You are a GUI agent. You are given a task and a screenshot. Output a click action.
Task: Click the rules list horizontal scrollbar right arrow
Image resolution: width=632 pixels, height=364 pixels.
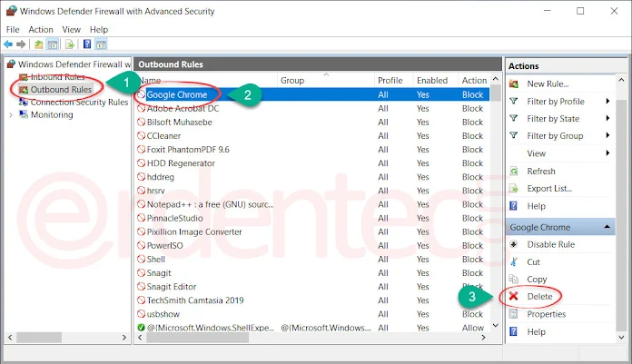[x=483, y=338]
